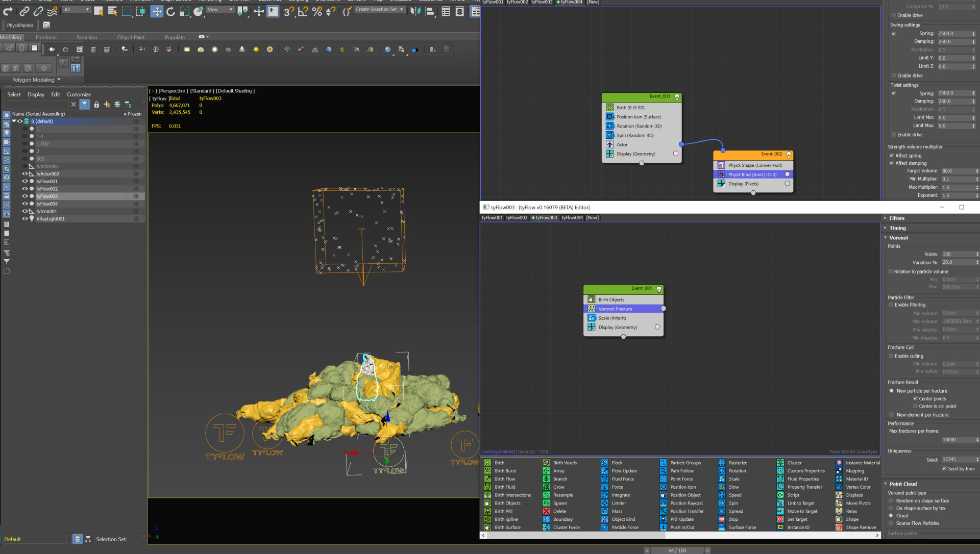Open the Customize menu in Scene Explorer
Image resolution: width=980 pixels, height=554 pixels.
tap(79, 94)
